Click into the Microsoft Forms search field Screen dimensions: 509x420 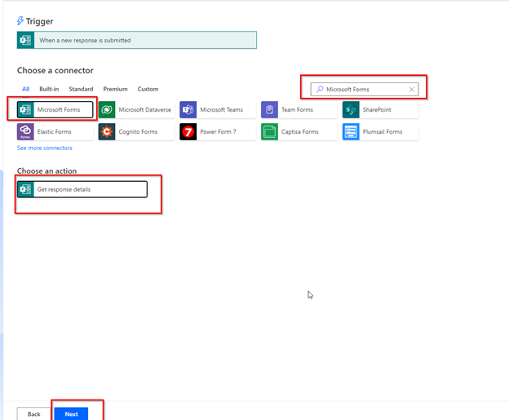365,89
